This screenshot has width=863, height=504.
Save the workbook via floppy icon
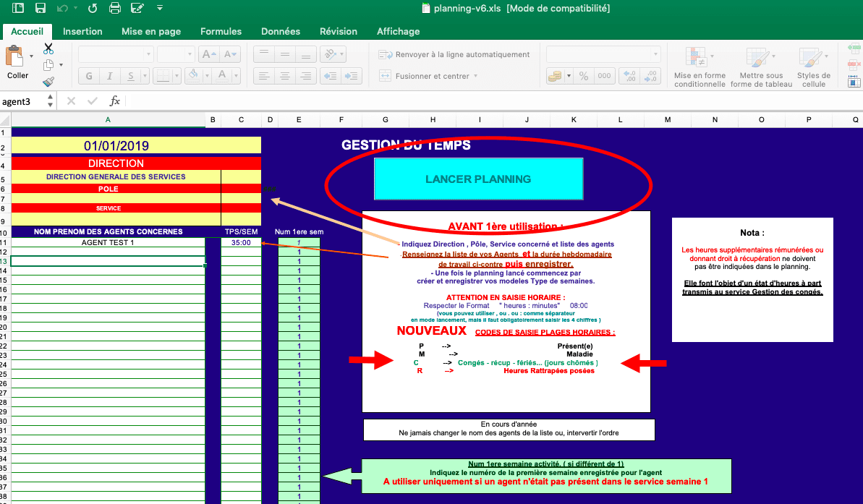tap(41, 8)
